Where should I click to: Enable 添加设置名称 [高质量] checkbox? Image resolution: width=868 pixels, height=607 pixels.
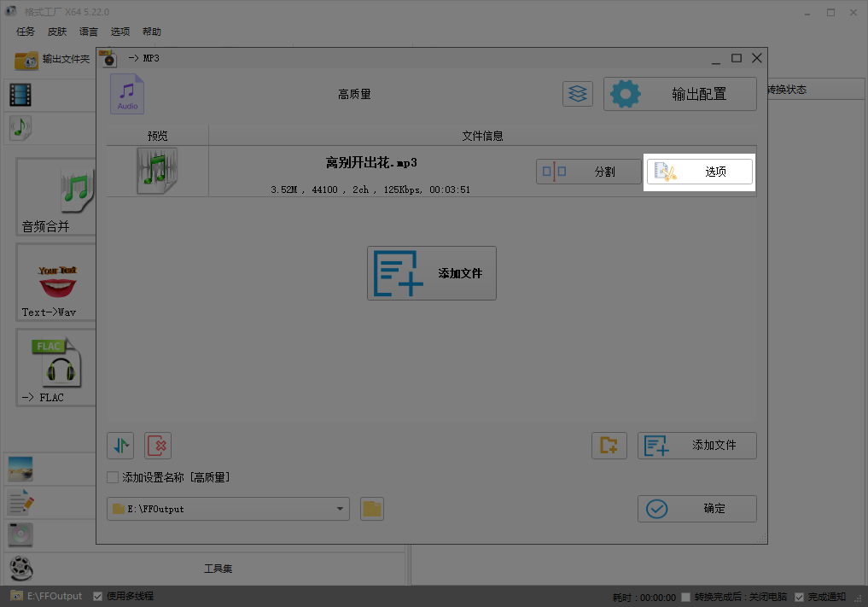[113, 477]
